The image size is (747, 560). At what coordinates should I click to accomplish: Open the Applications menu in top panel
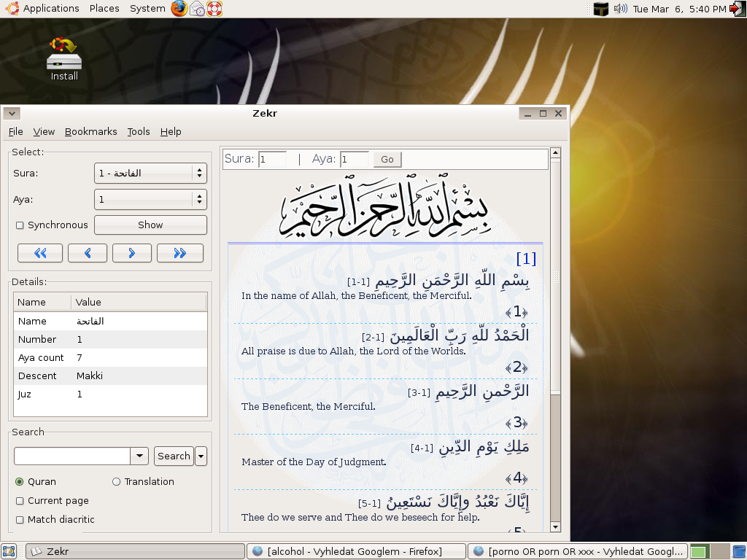click(51, 9)
